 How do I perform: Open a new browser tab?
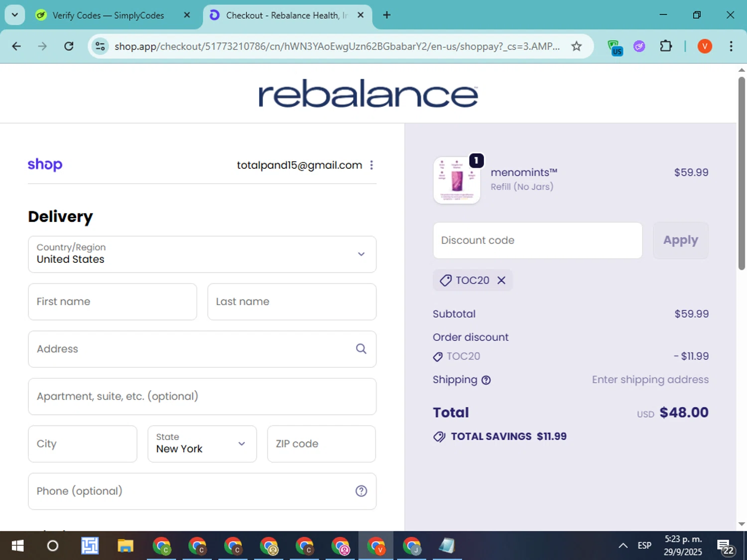tap(386, 15)
